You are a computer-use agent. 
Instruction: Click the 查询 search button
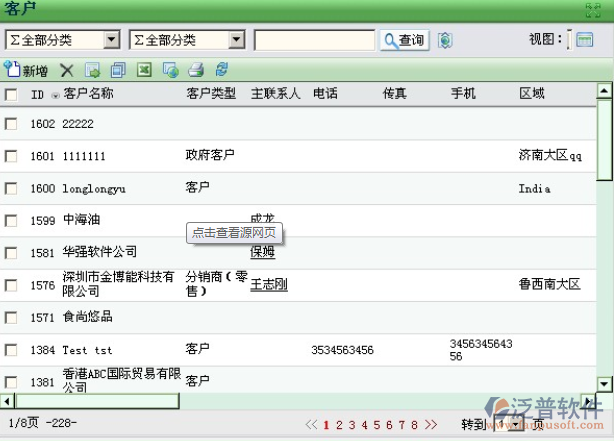[x=405, y=40]
